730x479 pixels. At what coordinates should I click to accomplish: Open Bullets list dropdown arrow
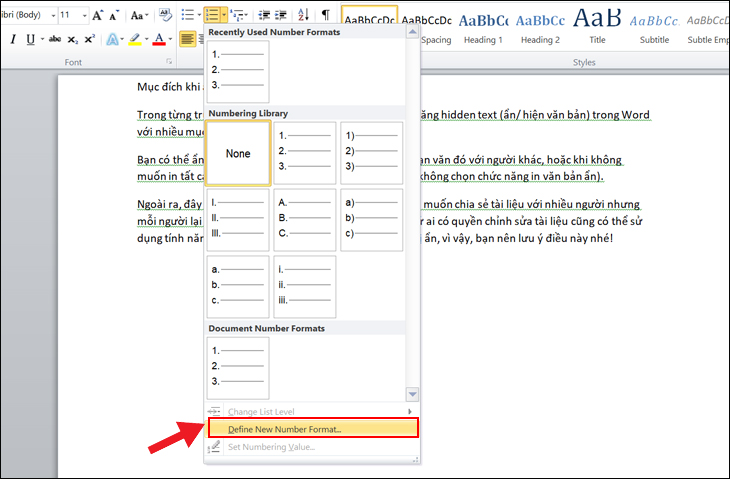tap(199, 15)
